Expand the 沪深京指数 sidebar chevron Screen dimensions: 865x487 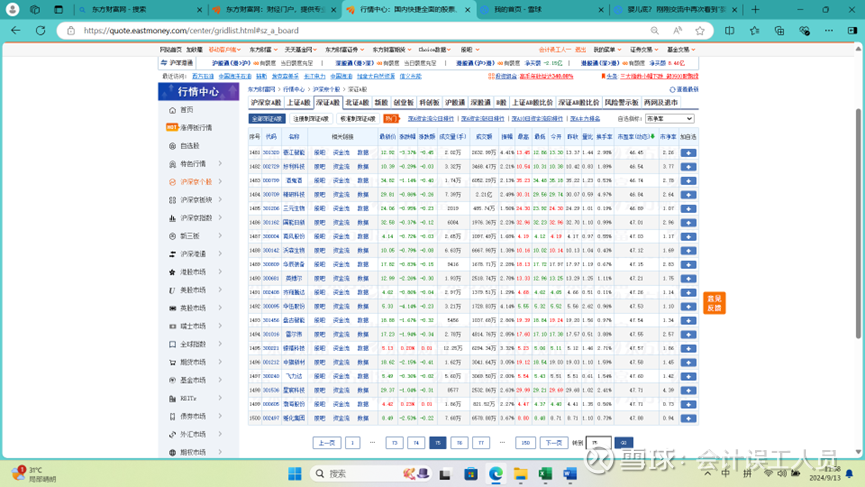220,218
